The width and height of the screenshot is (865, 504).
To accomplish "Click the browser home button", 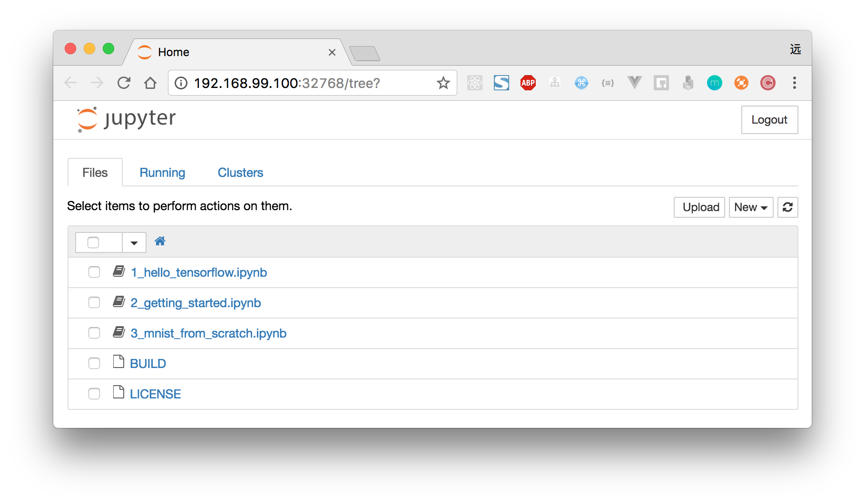I will [x=150, y=83].
